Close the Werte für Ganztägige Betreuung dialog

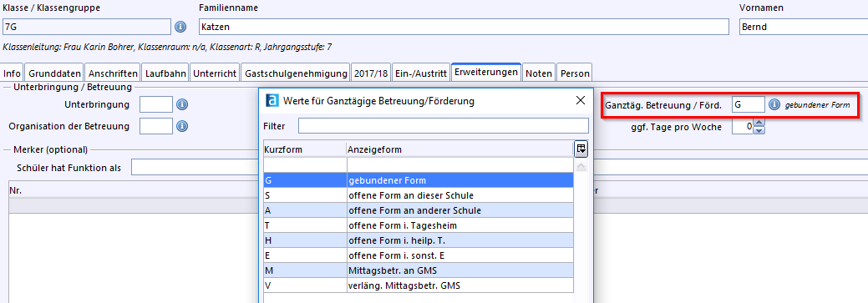pyautogui.click(x=581, y=100)
